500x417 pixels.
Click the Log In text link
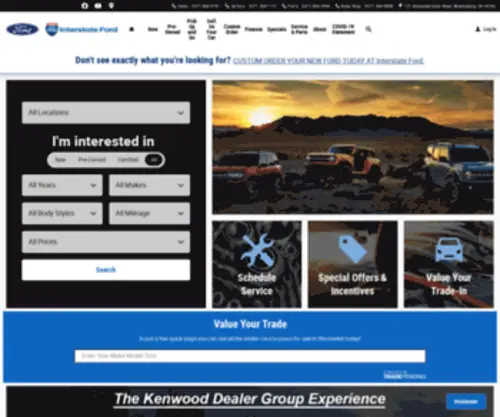click(490, 29)
